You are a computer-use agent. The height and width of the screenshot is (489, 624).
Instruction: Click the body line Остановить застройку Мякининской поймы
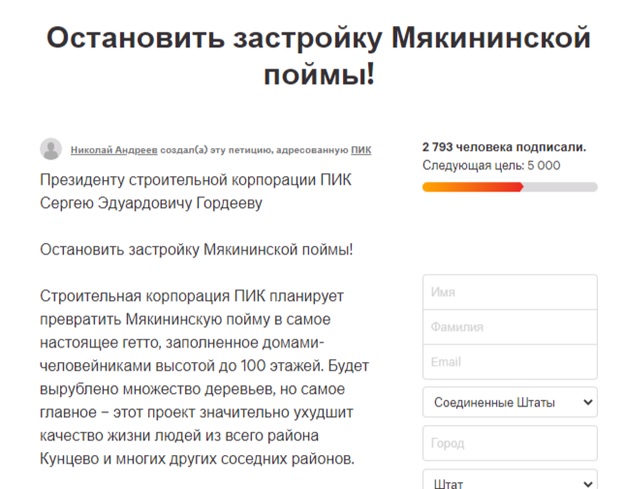(x=196, y=249)
